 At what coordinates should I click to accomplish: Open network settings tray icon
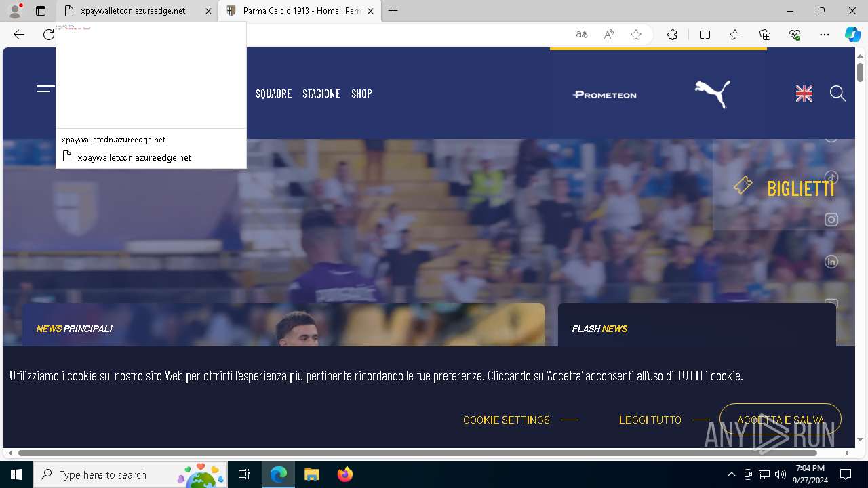[764, 474]
